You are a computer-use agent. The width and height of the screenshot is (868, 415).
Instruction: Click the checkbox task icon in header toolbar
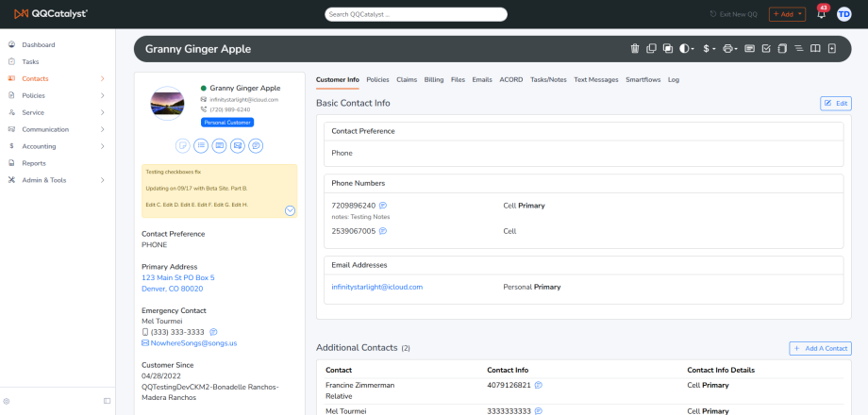766,49
